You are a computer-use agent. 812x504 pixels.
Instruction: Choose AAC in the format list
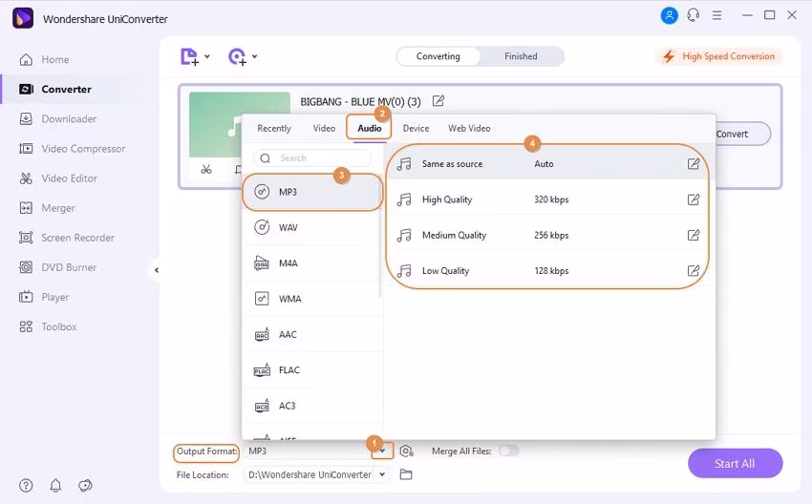[312, 335]
